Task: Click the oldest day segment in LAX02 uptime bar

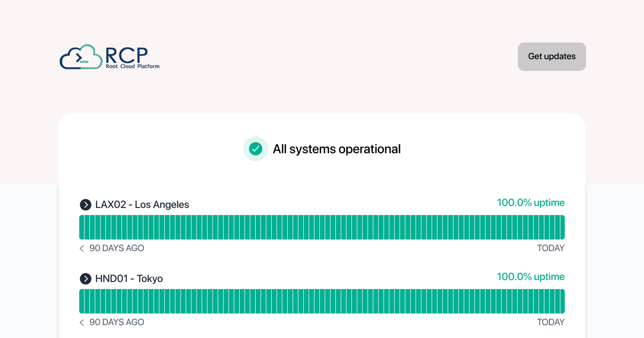Action: coord(82,227)
